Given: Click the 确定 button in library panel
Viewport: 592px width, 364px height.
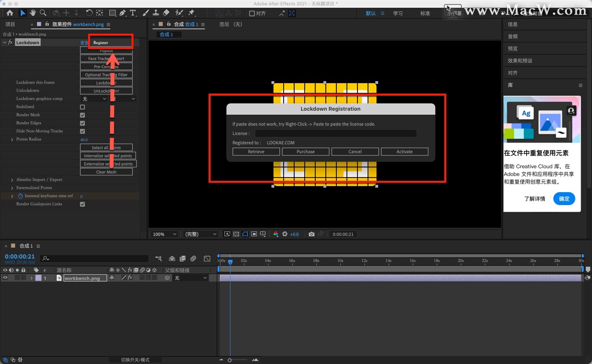Looking at the screenshot, I should click(564, 199).
